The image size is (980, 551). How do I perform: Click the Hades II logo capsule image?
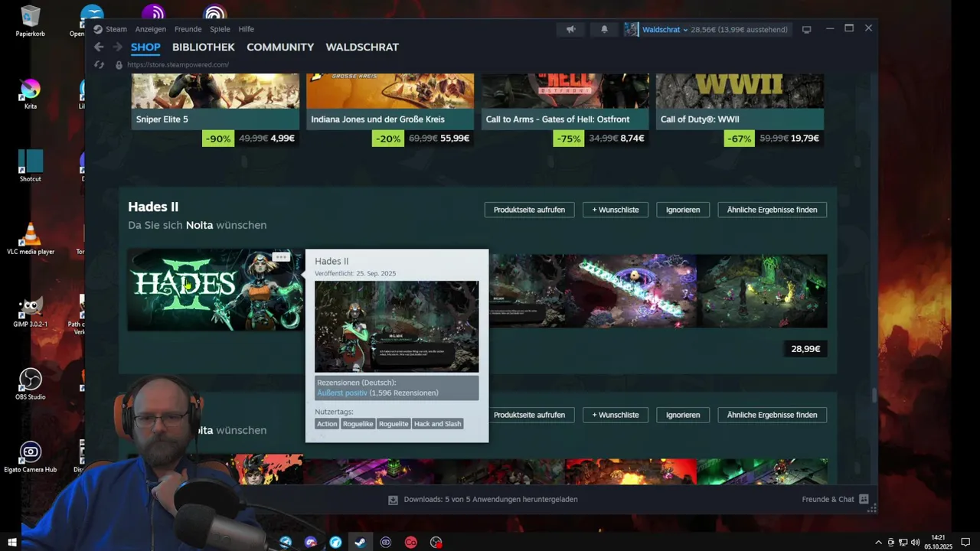(x=215, y=290)
